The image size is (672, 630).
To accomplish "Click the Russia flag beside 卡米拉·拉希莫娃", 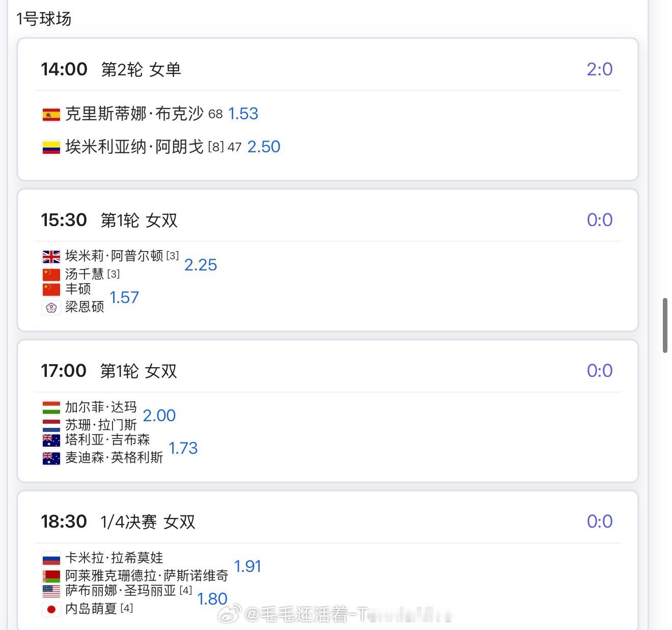I will click(x=51, y=558).
